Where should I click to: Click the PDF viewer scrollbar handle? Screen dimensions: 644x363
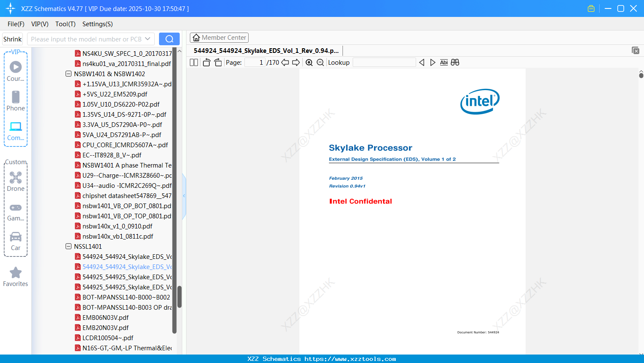click(641, 75)
